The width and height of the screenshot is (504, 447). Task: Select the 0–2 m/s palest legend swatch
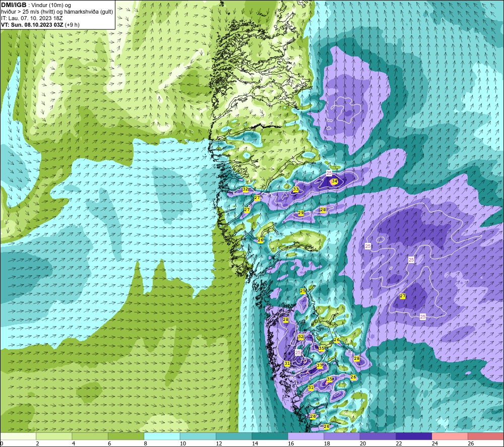point(18,436)
